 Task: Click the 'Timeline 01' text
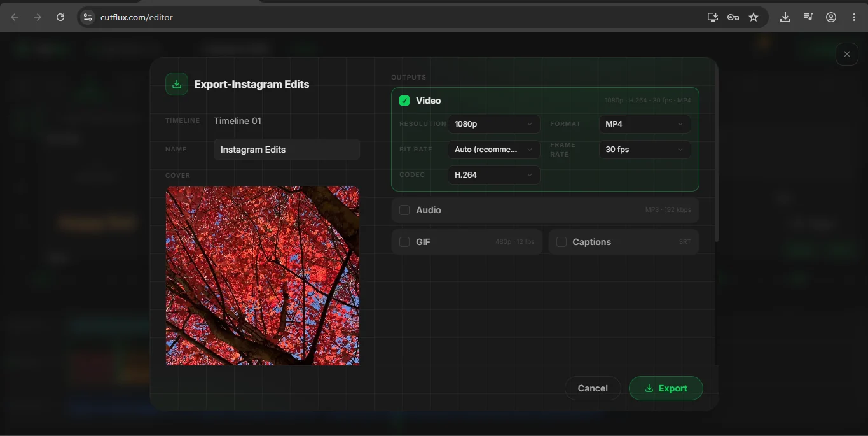tap(237, 121)
